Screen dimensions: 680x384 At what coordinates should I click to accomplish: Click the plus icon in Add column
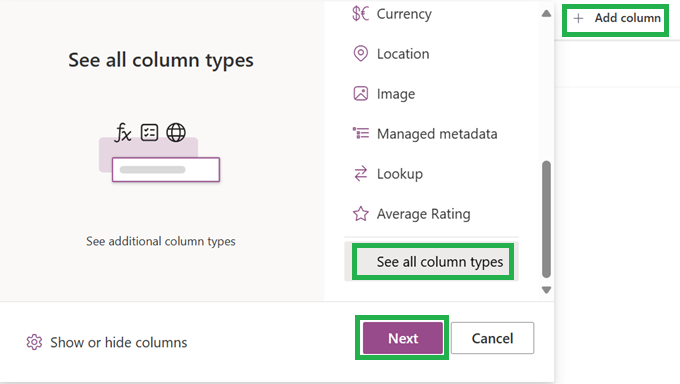[578, 18]
